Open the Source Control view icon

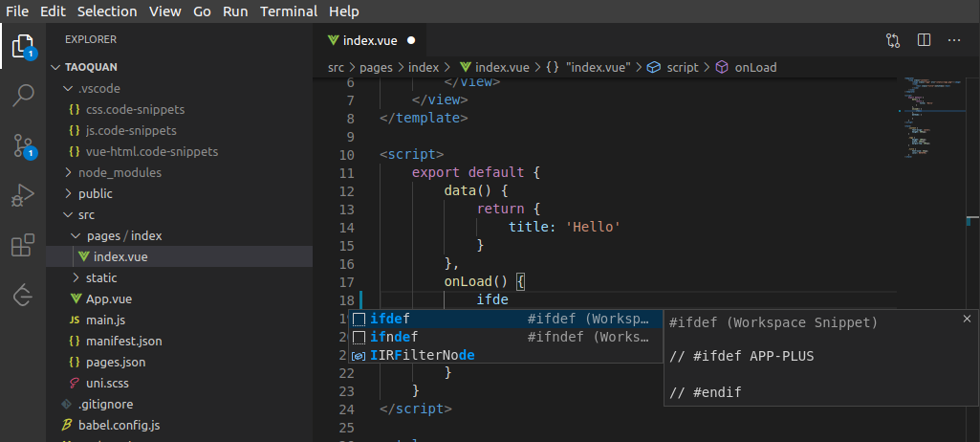pos(23,145)
